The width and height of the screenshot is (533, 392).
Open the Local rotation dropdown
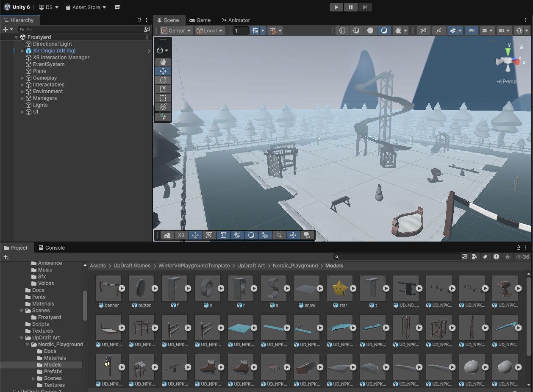tap(210, 31)
